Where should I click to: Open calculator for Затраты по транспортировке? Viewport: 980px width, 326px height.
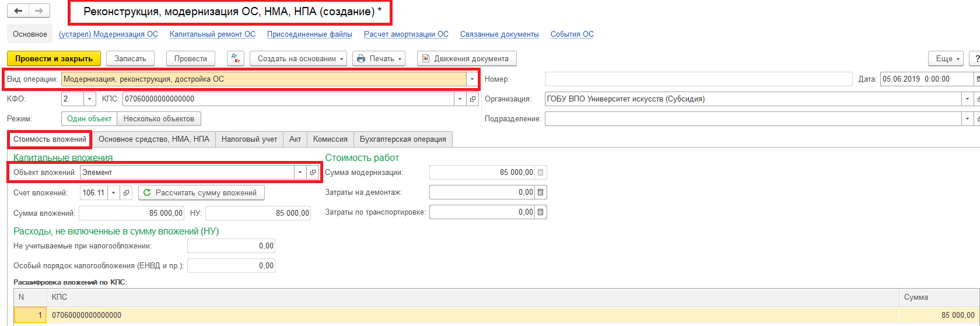coord(541,212)
